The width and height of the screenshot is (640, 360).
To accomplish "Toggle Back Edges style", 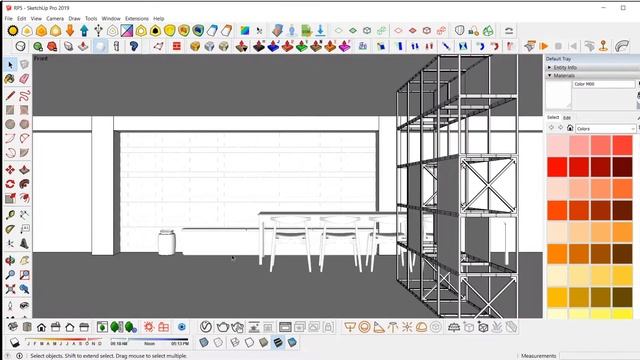I will click(x=219, y=342).
